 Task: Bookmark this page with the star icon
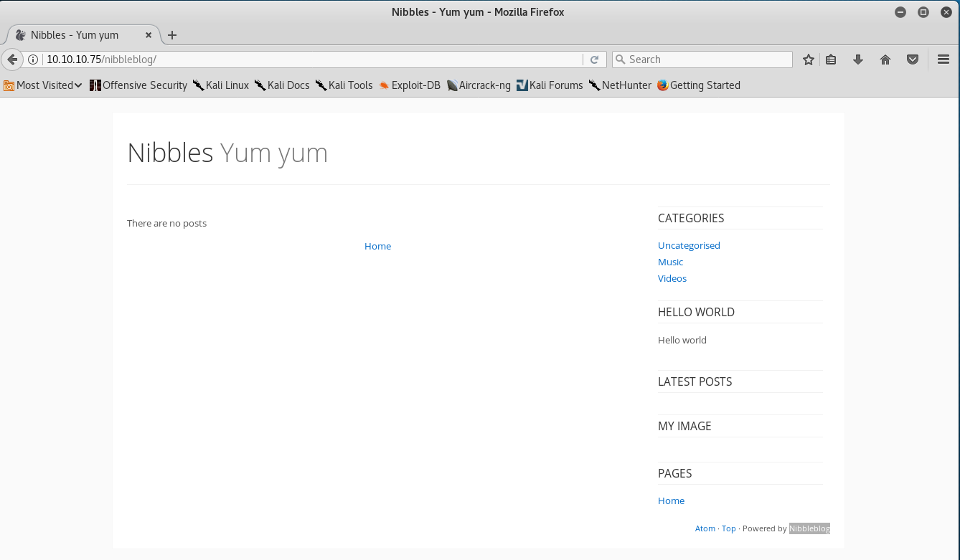pos(809,60)
